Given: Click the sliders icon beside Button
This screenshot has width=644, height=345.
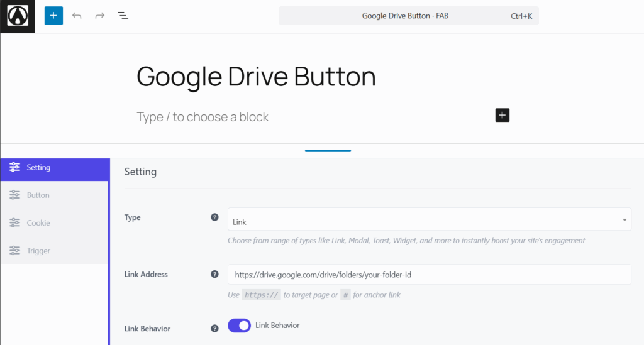Looking at the screenshot, I should 15,195.
